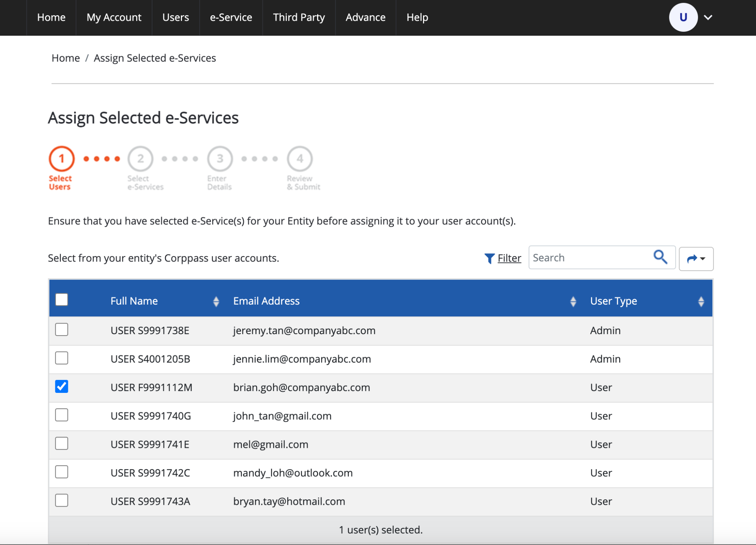The width and height of the screenshot is (756, 545).
Task: Click the search magnifier icon
Action: pos(660,257)
